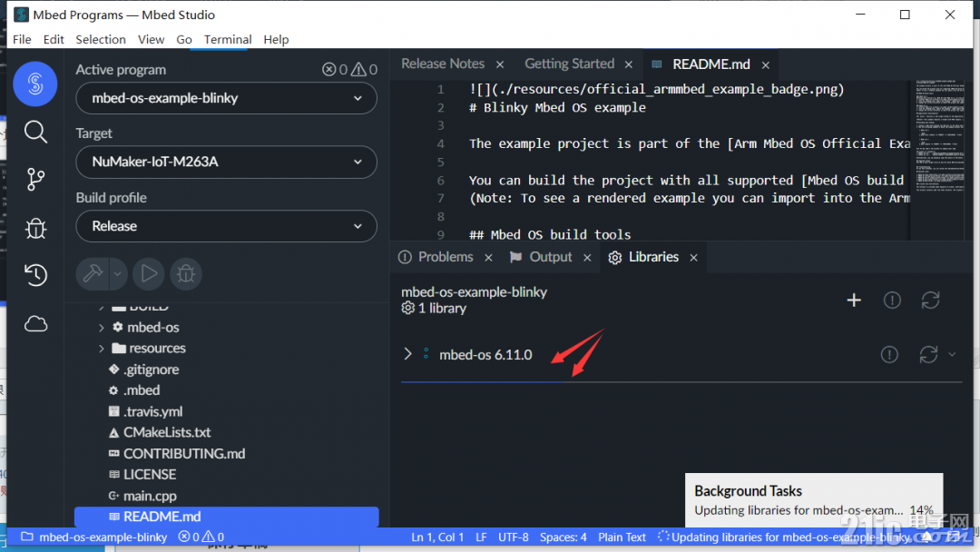Open version dropdown arrow on mbed-os 6.11.0 row
Viewport: 980px width, 552px height.
(952, 354)
